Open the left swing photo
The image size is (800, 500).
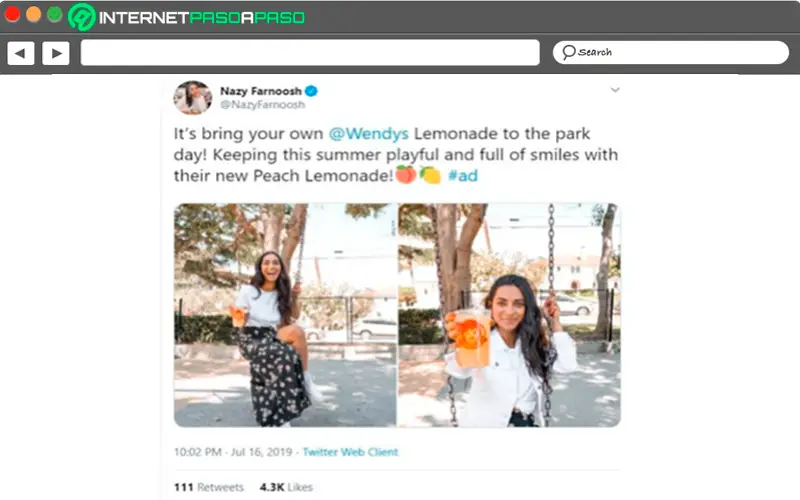[283, 315]
